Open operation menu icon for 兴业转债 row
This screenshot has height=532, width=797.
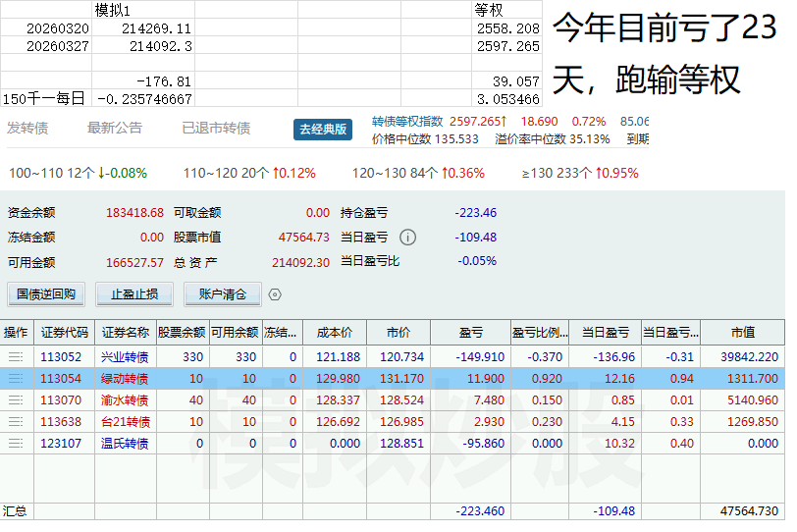point(16,357)
